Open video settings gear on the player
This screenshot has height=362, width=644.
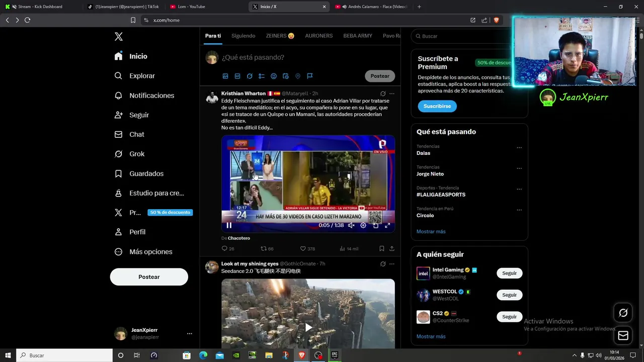click(363, 225)
